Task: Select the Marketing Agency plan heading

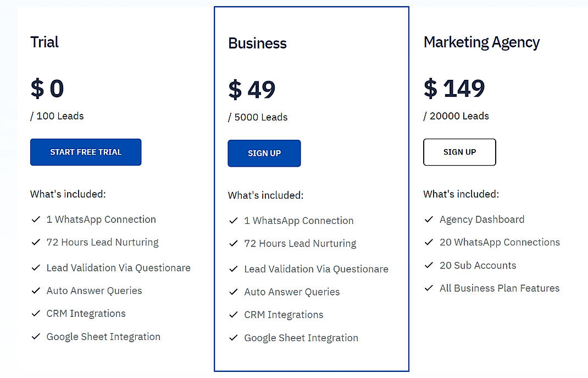Action: 481,42
